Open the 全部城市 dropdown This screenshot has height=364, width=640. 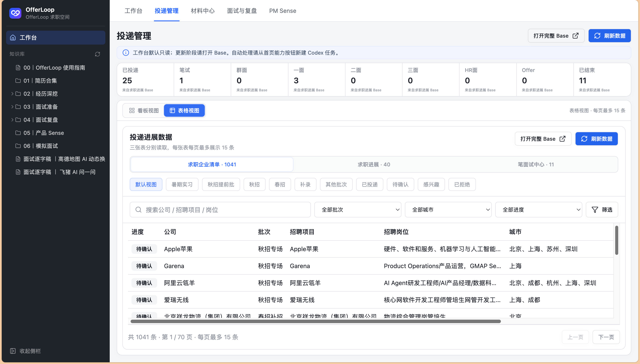coord(448,210)
